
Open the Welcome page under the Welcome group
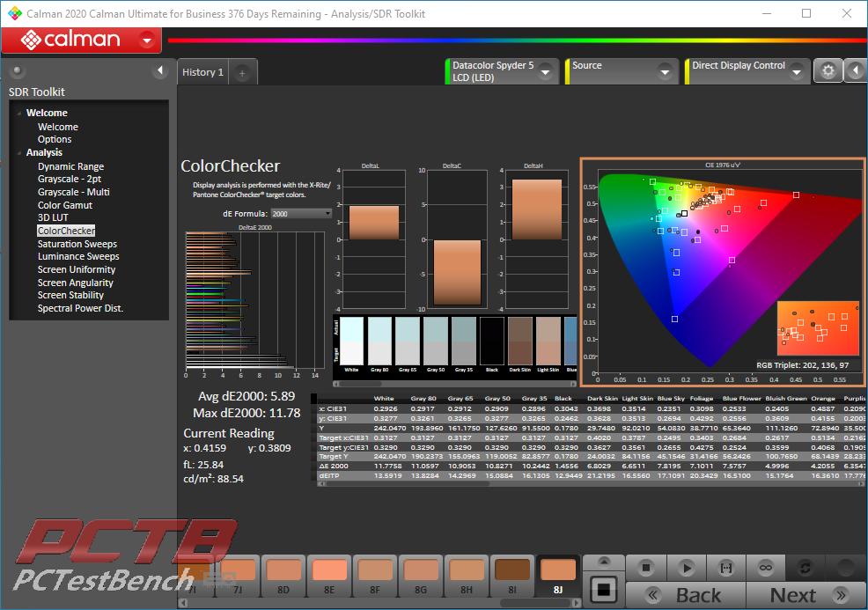pos(58,127)
